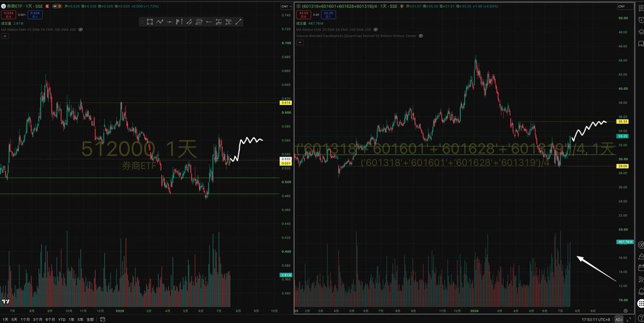The image size is (644, 323).
Task: Select the 1个月 time range
Action: click(x=25, y=319)
